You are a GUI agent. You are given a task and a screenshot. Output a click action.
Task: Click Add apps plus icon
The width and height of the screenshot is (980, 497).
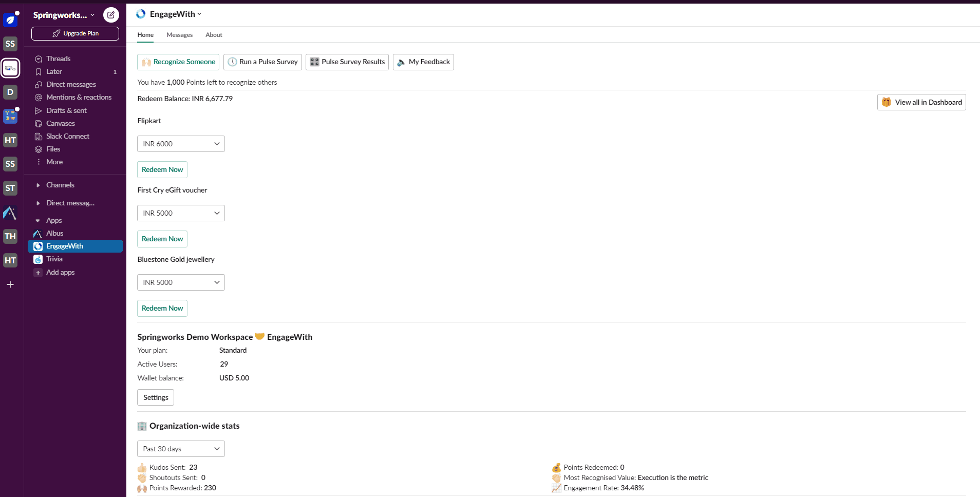(38, 273)
